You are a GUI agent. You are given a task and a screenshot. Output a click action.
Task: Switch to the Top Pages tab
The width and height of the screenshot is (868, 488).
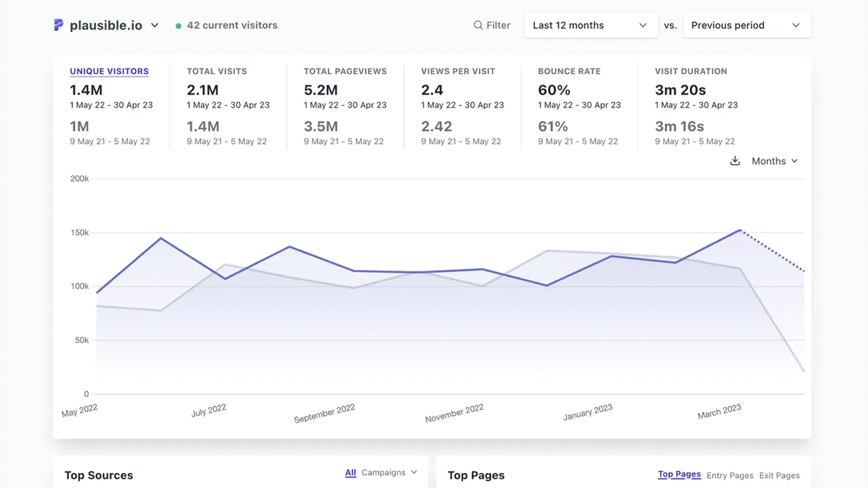pos(679,475)
